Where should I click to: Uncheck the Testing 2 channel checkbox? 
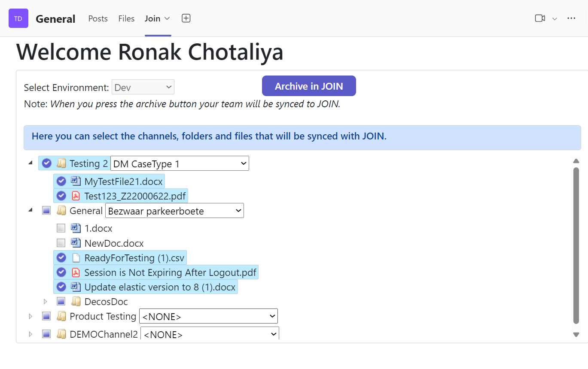click(x=47, y=163)
